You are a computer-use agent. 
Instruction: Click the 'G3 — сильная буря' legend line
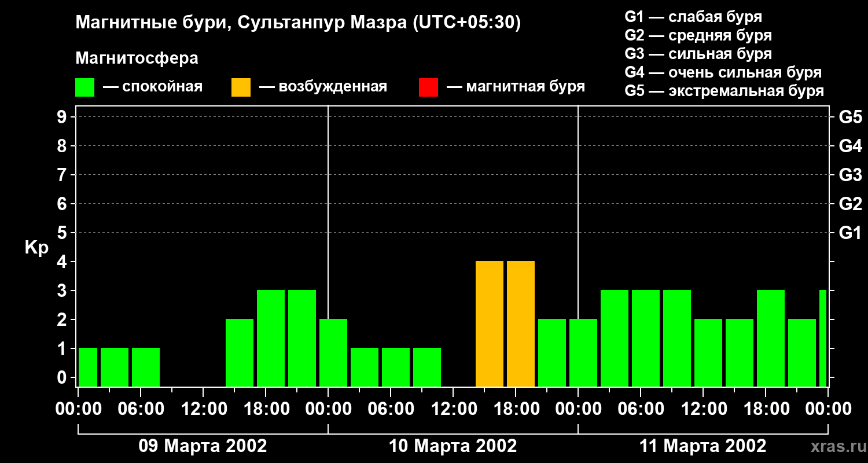(698, 54)
